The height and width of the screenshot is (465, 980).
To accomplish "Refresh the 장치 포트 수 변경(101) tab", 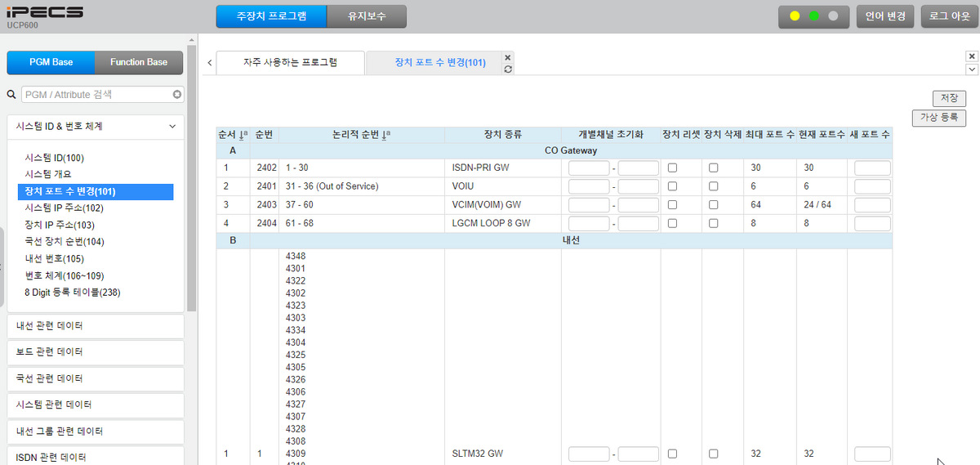I will coord(508,69).
